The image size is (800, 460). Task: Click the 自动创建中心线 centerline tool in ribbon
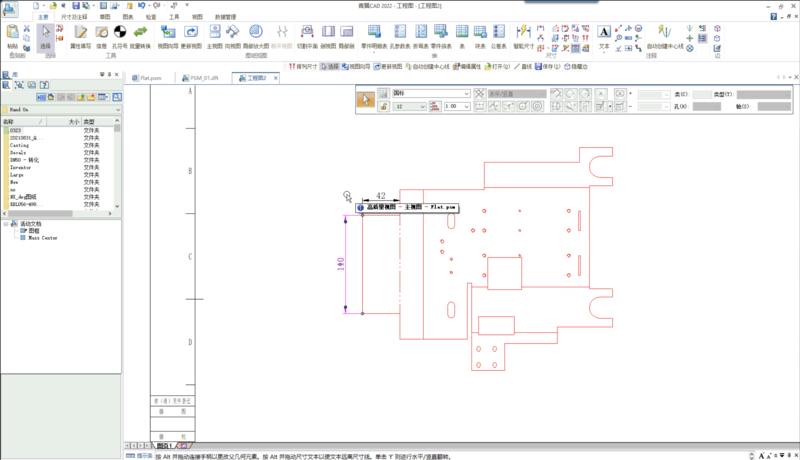coord(664,35)
